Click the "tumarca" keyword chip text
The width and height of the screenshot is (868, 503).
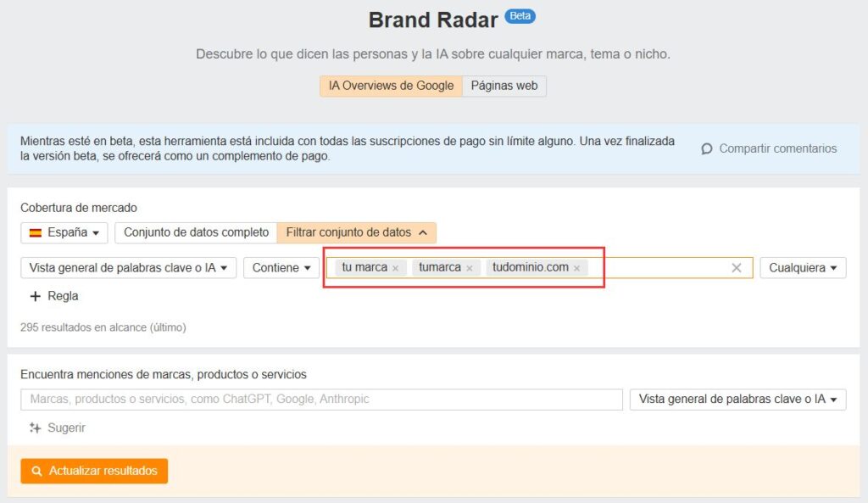(x=440, y=267)
